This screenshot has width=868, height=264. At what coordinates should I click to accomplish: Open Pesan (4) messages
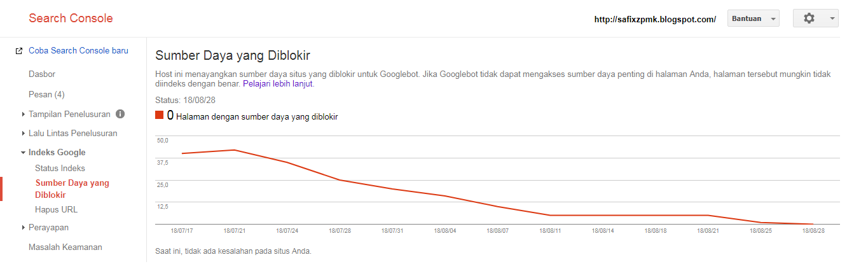[x=46, y=95]
